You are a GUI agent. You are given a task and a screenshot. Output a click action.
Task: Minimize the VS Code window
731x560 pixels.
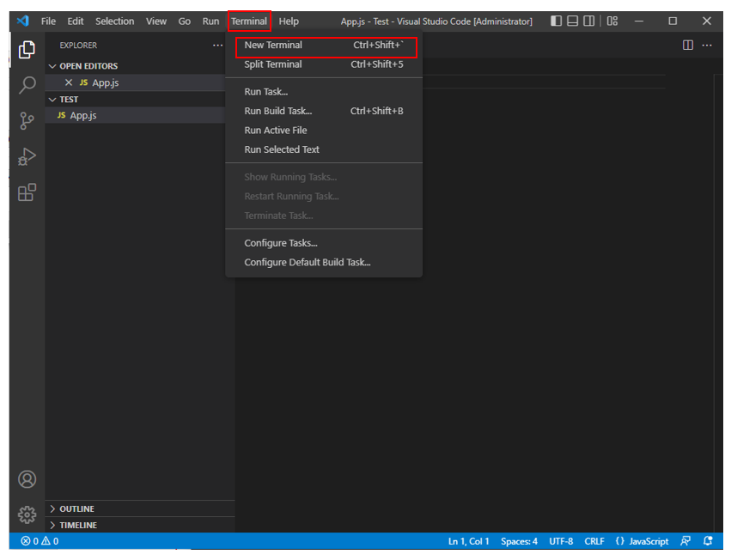click(x=639, y=21)
